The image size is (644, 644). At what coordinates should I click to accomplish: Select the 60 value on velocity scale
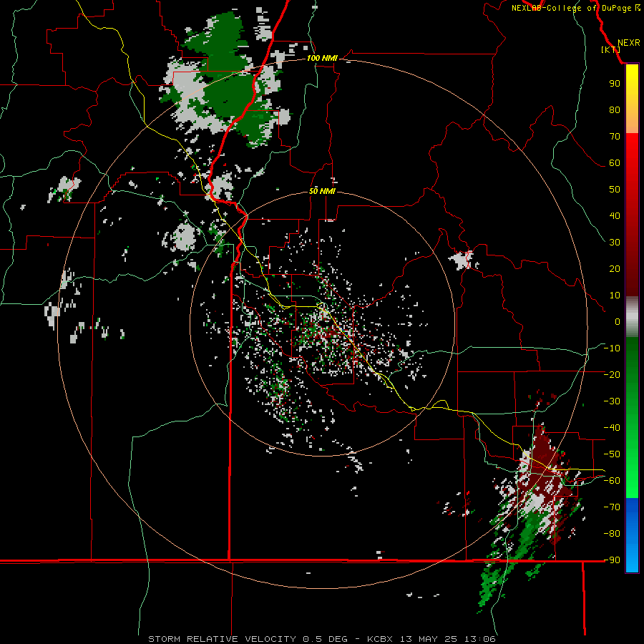click(x=615, y=162)
